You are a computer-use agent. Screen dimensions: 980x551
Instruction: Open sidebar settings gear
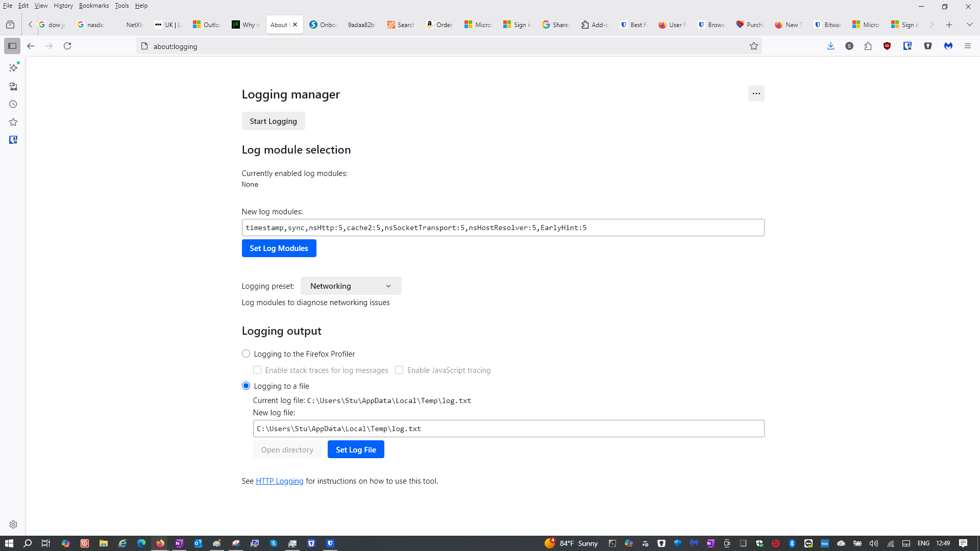pos(13,524)
